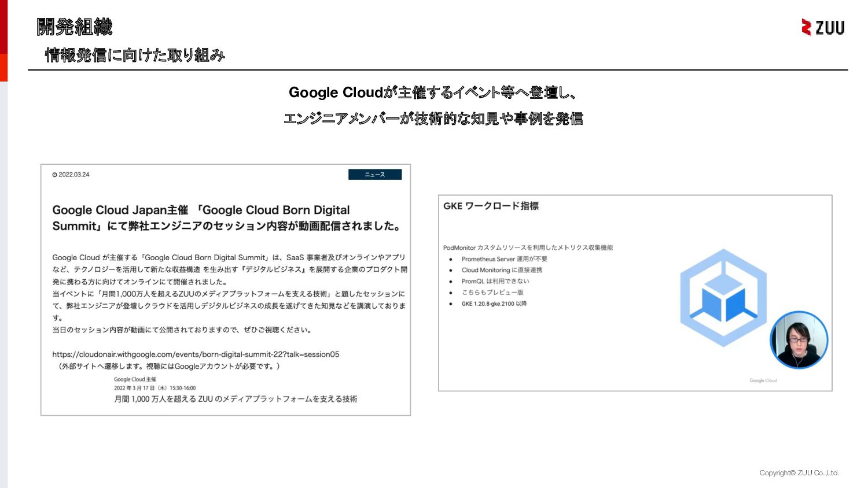Click the paragraph line starting 当イベントに「月間1,000万人
Screen dimensions: 868x488
229,294
